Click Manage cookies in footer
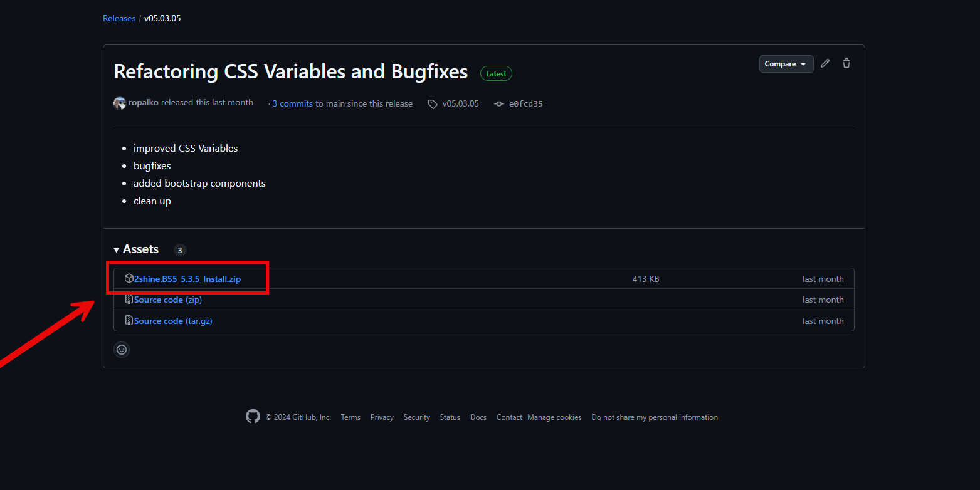The image size is (980, 490). (554, 417)
